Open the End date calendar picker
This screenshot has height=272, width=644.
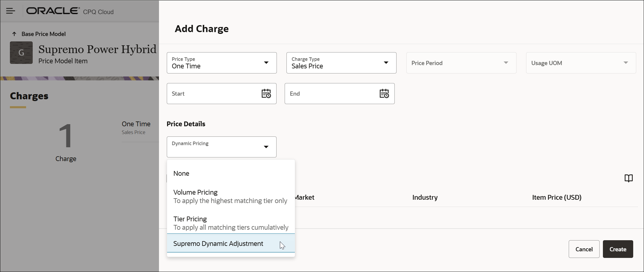click(x=384, y=93)
